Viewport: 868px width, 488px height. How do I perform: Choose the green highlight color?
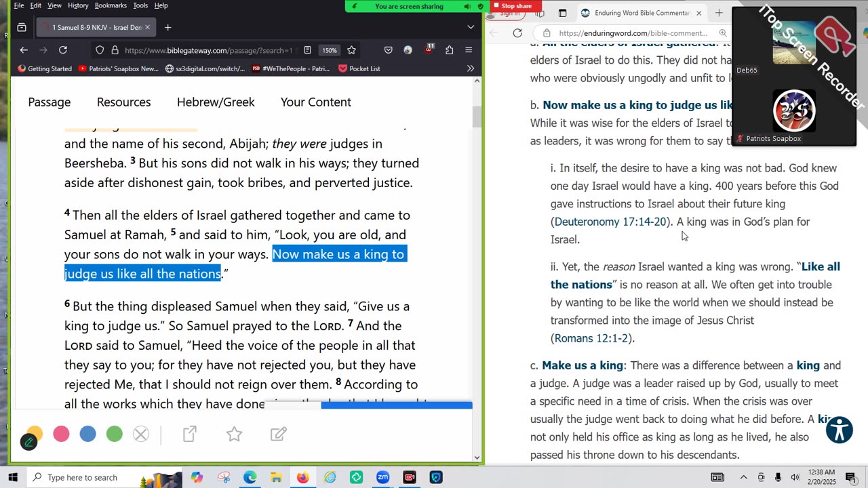coord(115,434)
